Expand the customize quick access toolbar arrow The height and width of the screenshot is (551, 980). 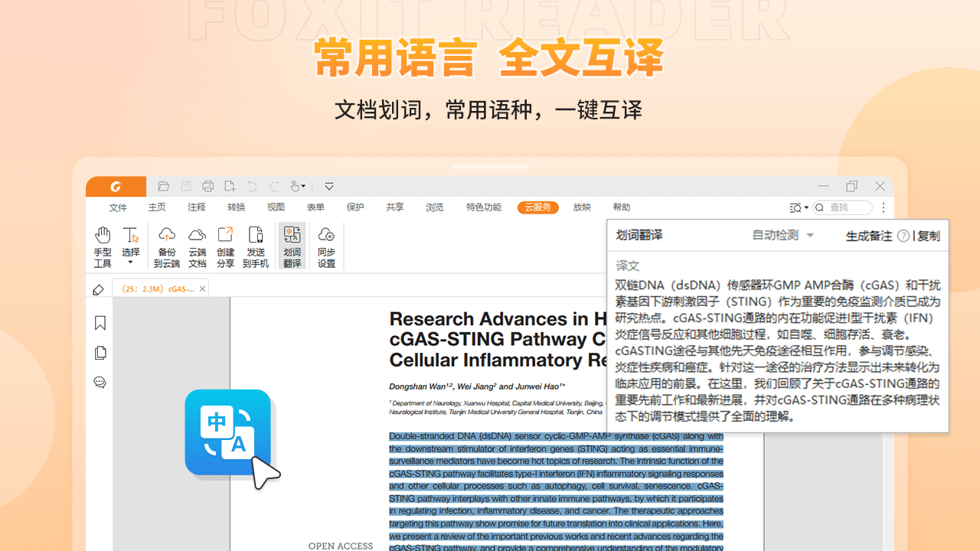329,186
